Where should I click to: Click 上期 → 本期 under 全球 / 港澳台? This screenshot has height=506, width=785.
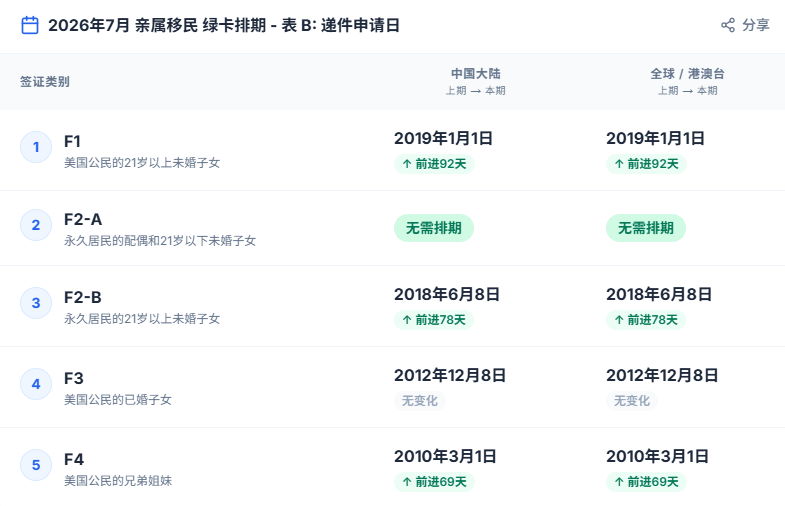click(x=687, y=91)
